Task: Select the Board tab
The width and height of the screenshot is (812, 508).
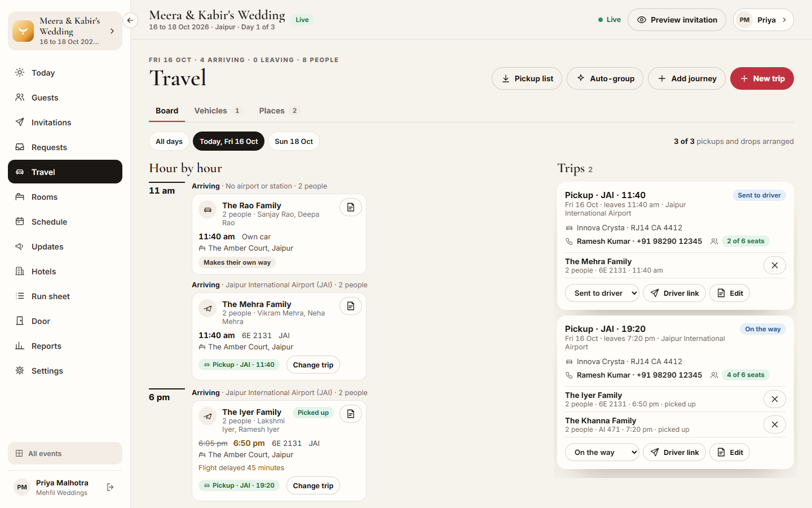Action: pyautogui.click(x=167, y=111)
